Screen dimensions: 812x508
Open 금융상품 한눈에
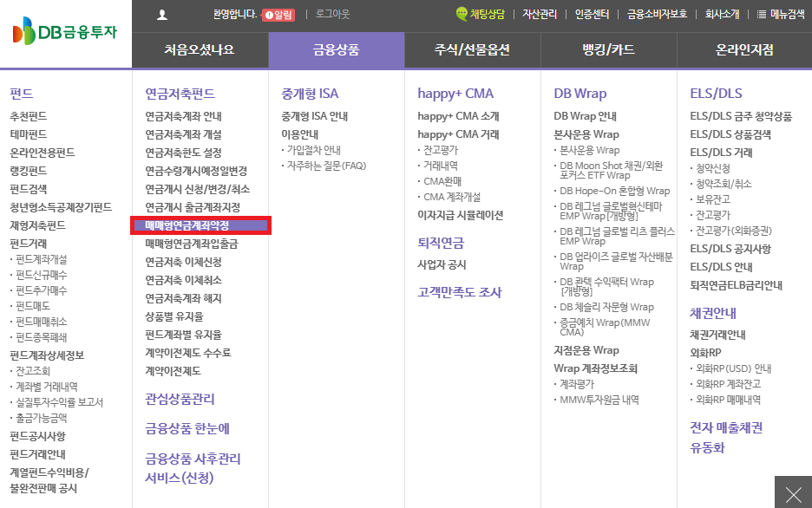187,428
